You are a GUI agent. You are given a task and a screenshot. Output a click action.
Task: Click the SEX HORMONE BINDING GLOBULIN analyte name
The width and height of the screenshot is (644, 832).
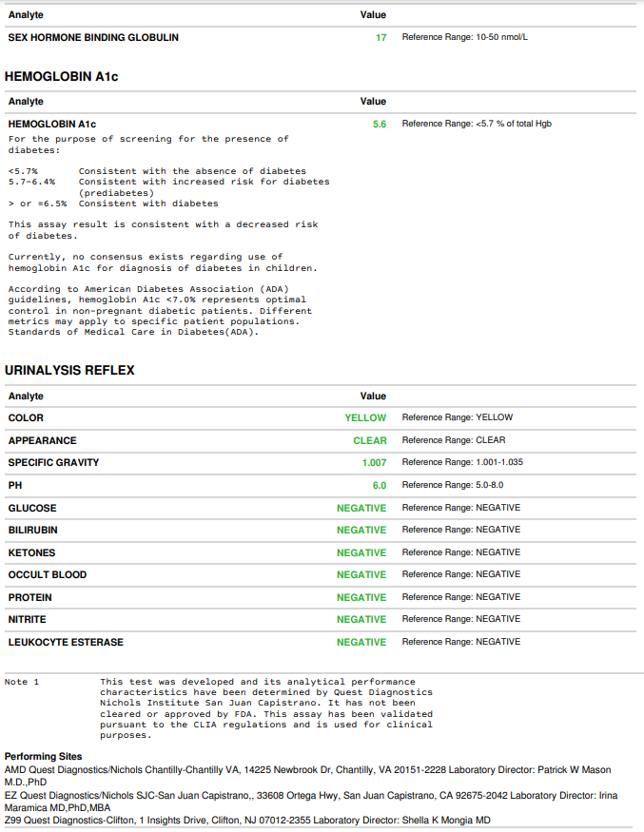(x=93, y=38)
